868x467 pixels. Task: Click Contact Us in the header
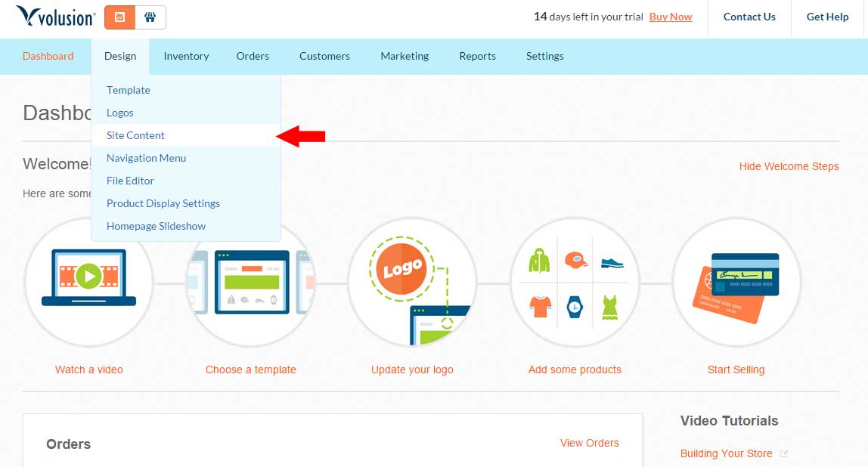(749, 17)
